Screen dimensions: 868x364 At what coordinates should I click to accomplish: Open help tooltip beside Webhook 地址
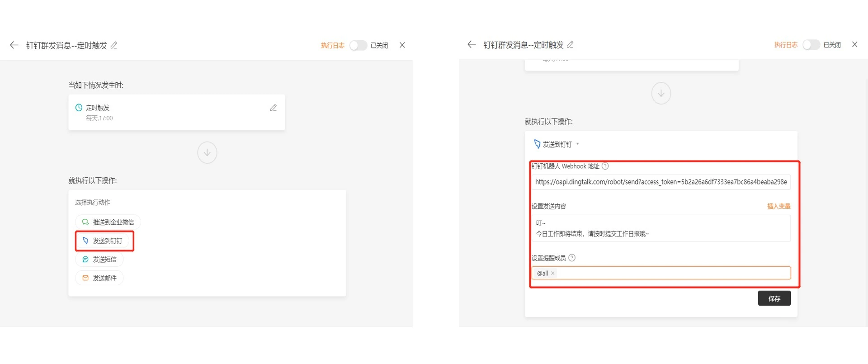[605, 166]
